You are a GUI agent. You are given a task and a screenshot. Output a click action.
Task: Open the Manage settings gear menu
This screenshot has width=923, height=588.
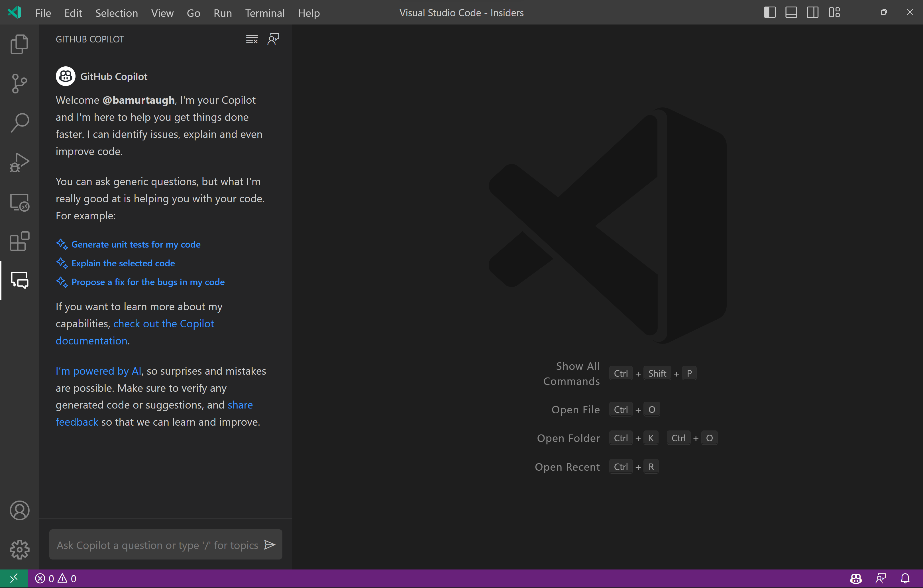[x=19, y=550]
